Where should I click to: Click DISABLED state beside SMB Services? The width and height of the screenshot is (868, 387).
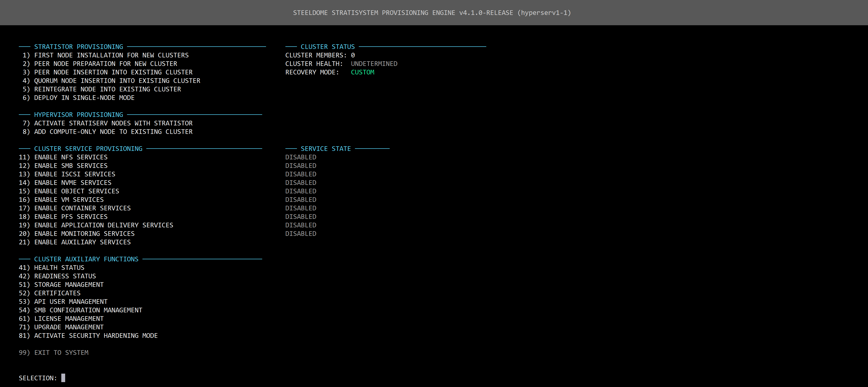[301, 166]
